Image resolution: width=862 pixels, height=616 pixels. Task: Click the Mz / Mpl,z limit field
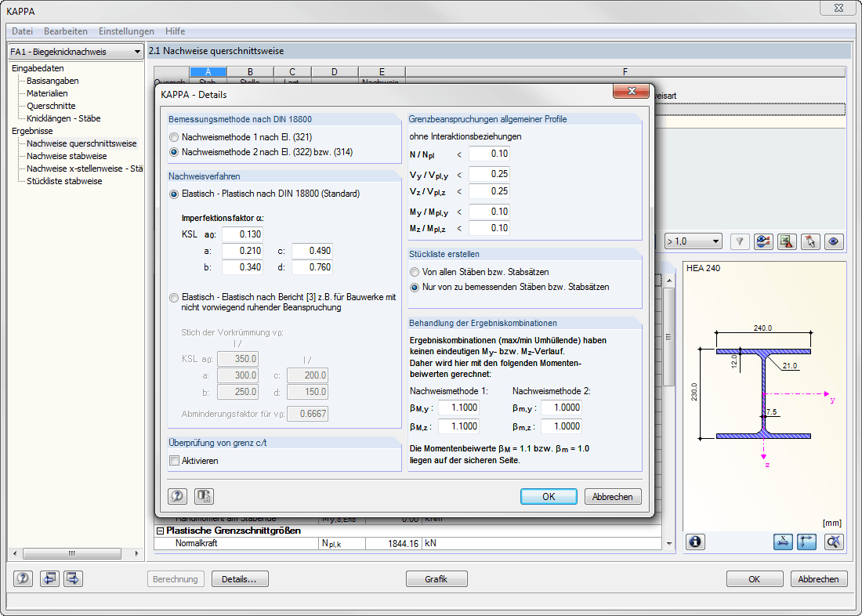(489, 228)
